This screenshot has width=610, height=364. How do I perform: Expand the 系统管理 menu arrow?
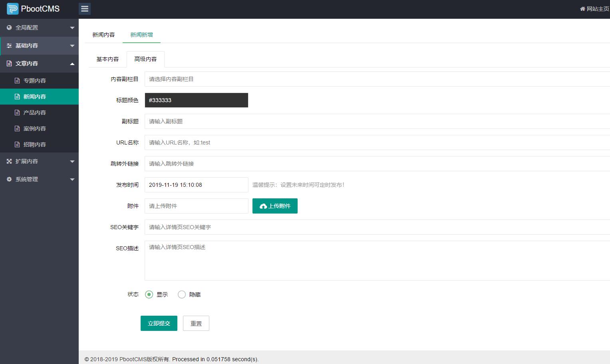(72, 180)
